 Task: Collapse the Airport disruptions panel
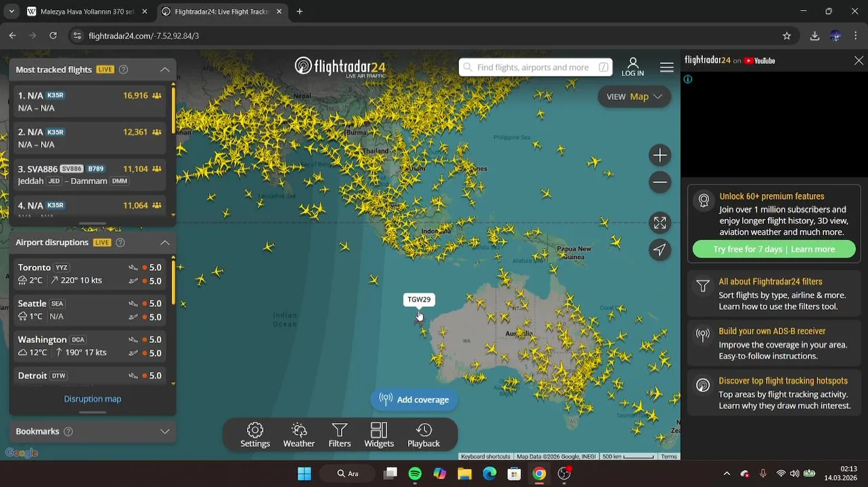(164, 242)
